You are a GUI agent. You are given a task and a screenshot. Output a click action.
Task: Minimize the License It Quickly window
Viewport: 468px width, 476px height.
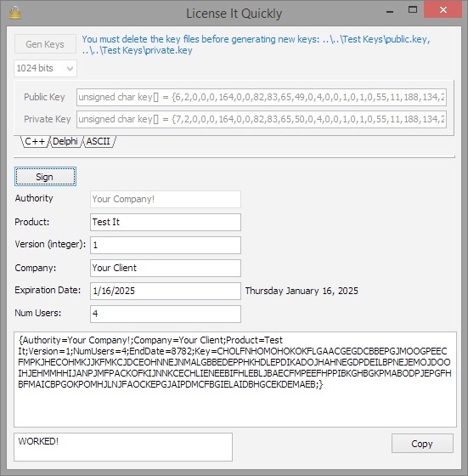click(390, 11)
